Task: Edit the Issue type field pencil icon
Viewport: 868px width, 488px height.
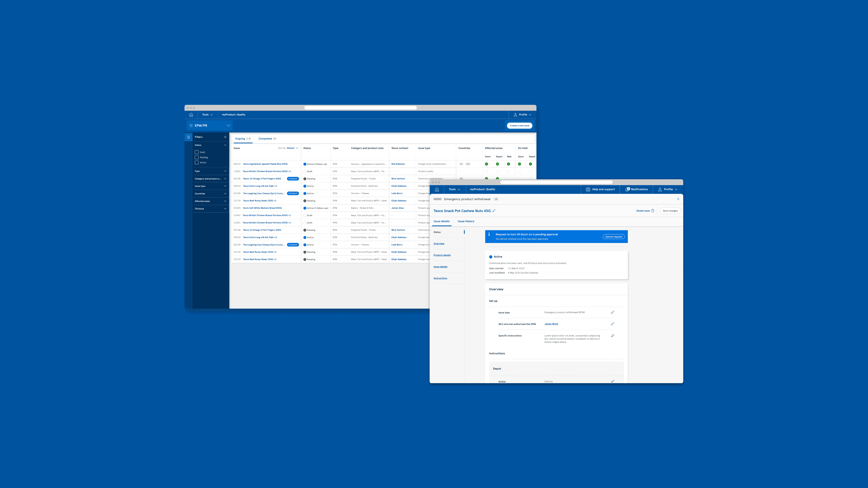Action: tap(613, 312)
